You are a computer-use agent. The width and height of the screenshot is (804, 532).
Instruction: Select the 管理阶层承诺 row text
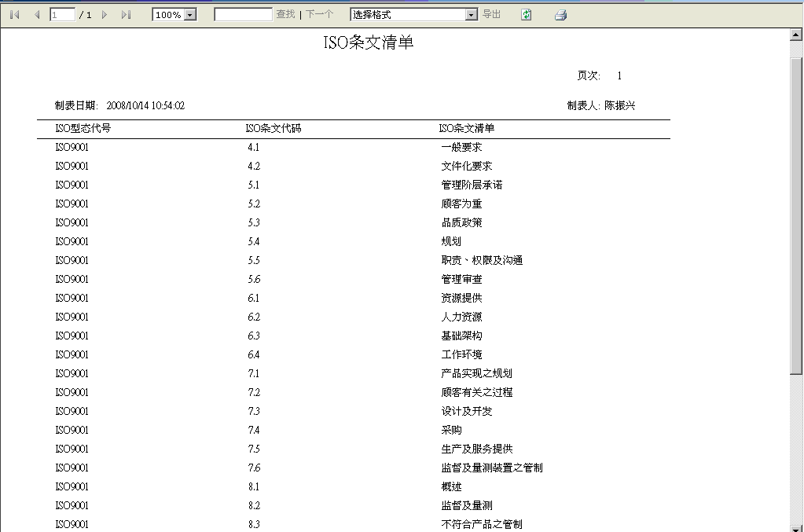[x=472, y=185]
